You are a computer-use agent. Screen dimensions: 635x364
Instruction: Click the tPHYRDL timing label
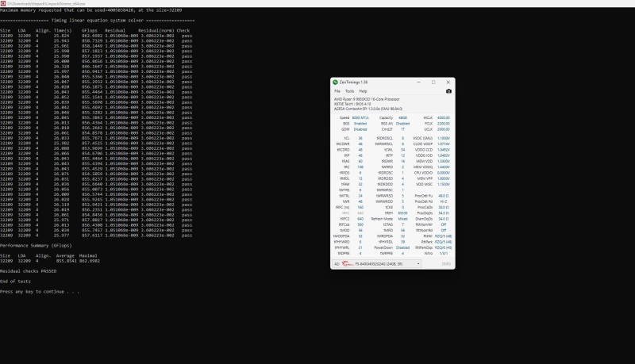click(x=386, y=242)
